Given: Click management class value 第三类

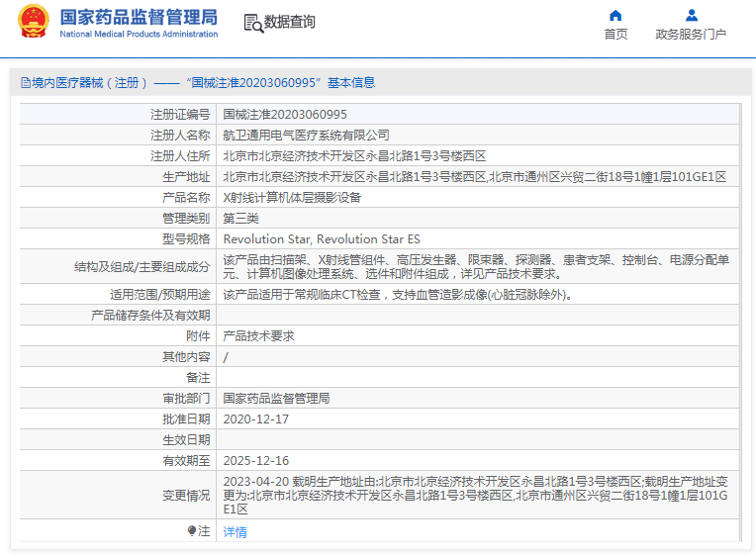Looking at the screenshot, I should 241,218.
